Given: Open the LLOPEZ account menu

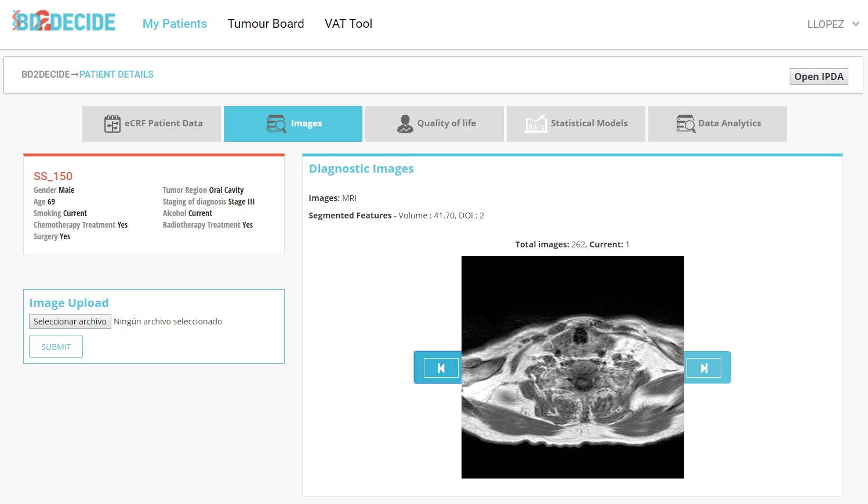Looking at the screenshot, I should click(825, 24).
